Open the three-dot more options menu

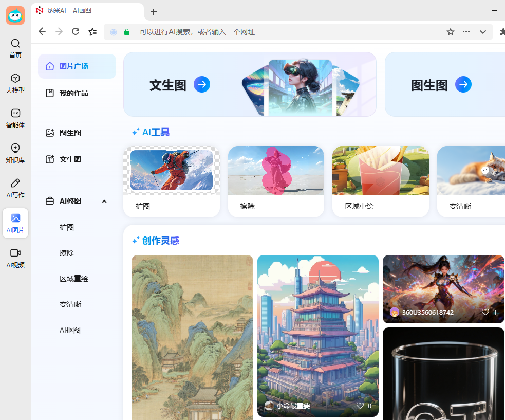[466, 31]
